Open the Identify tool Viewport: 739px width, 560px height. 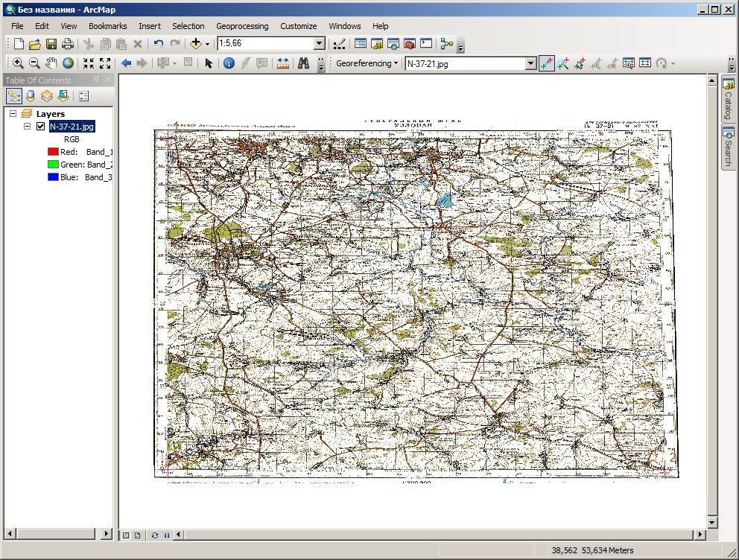point(229,63)
